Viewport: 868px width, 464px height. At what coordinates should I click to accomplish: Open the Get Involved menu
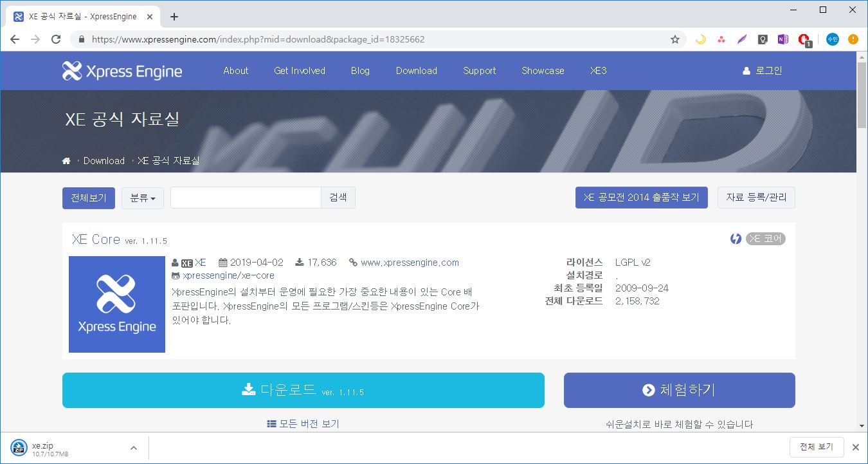pos(300,71)
